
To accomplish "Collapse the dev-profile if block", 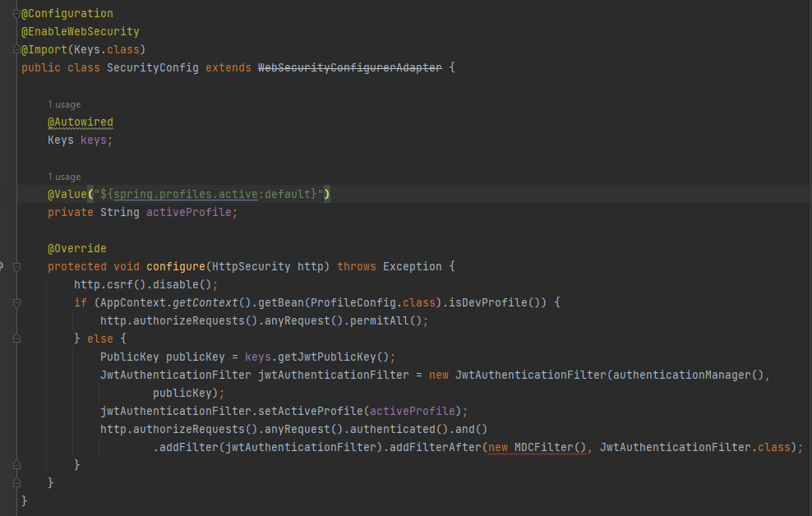I will (x=16, y=302).
